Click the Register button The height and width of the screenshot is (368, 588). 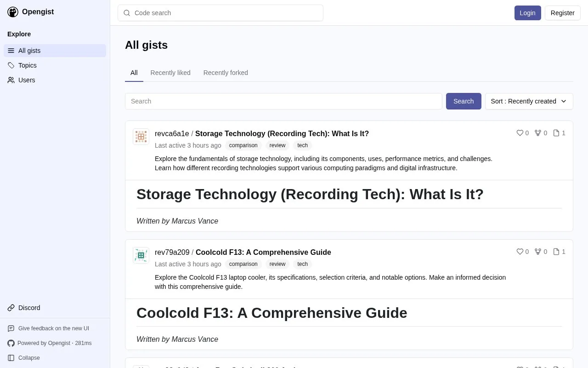point(563,13)
